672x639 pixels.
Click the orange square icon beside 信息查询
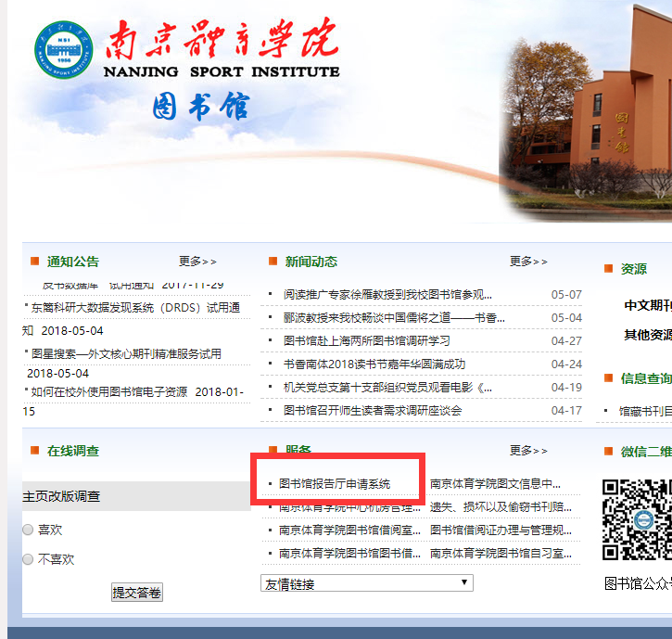pyautogui.click(x=608, y=378)
